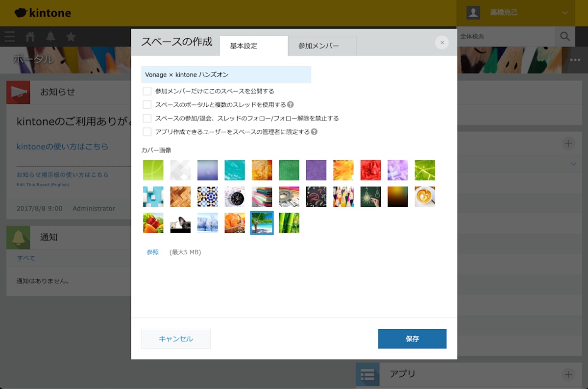Choose the dark amber gradient cover

pos(398,196)
